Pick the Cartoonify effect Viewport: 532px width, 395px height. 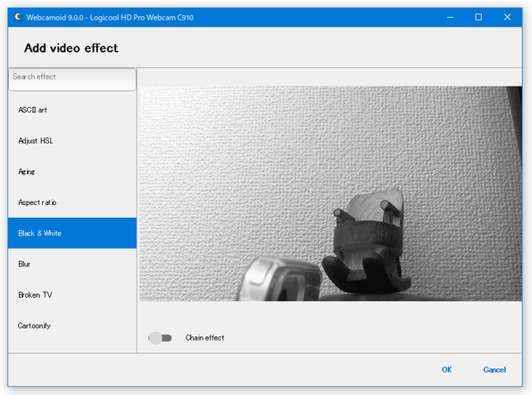72,325
